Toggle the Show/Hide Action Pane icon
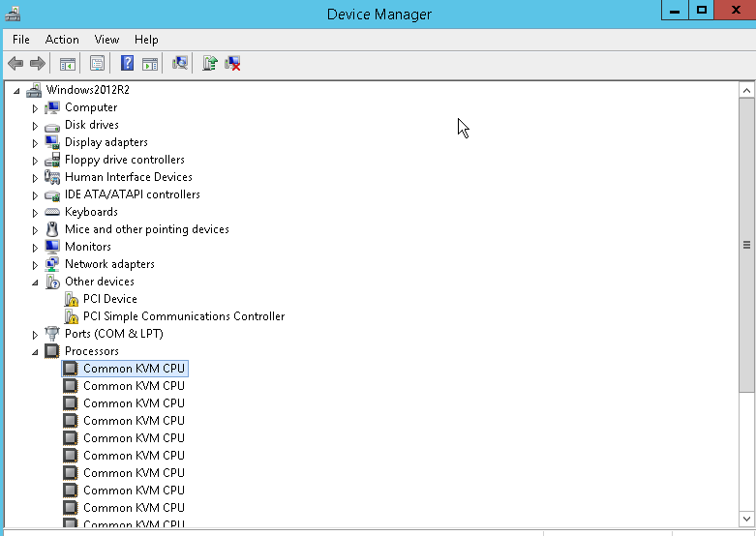756x536 pixels. click(150, 63)
